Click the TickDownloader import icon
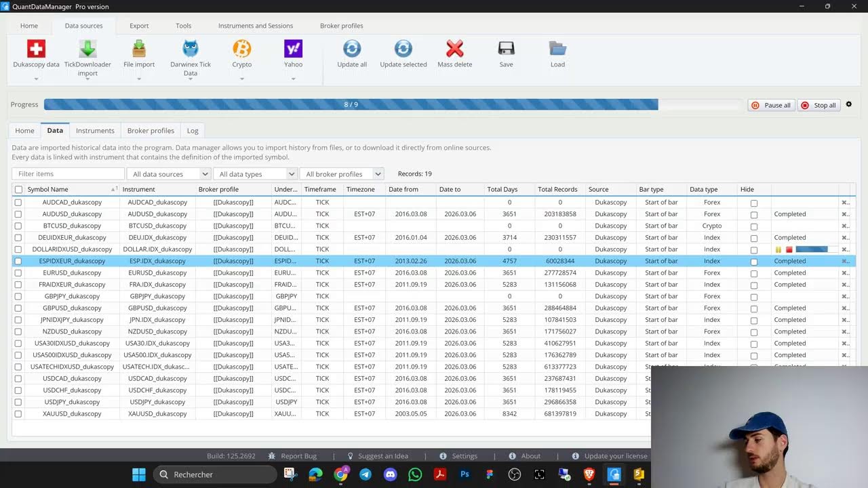 [x=87, y=49]
